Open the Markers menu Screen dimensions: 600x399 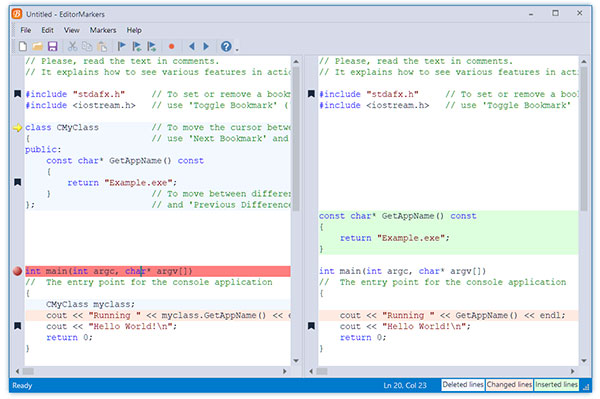click(103, 30)
